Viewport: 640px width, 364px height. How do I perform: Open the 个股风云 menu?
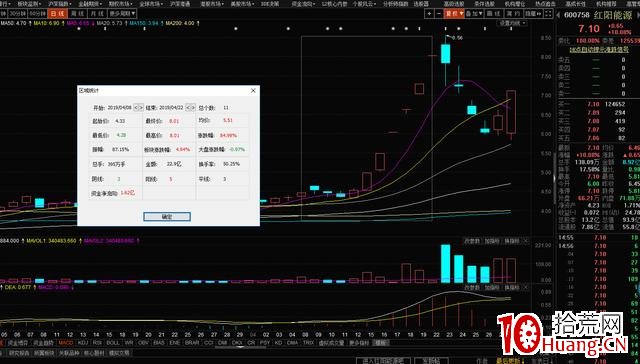[x=364, y=4]
